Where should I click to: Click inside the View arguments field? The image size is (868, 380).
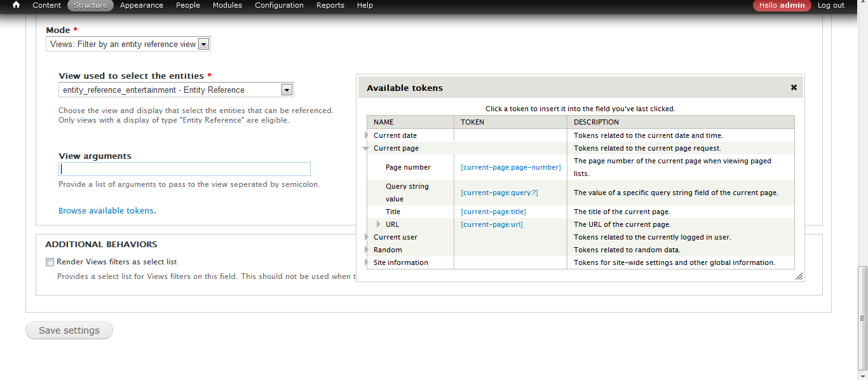(x=184, y=168)
